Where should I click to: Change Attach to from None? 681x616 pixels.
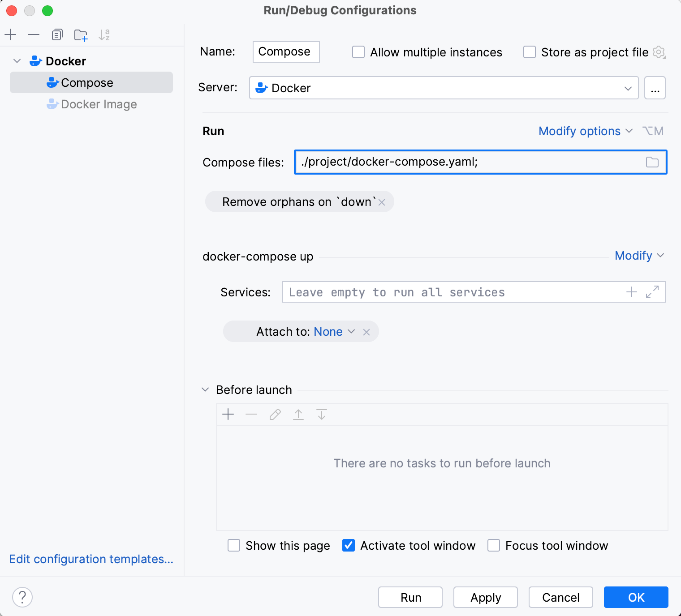[x=333, y=331]
